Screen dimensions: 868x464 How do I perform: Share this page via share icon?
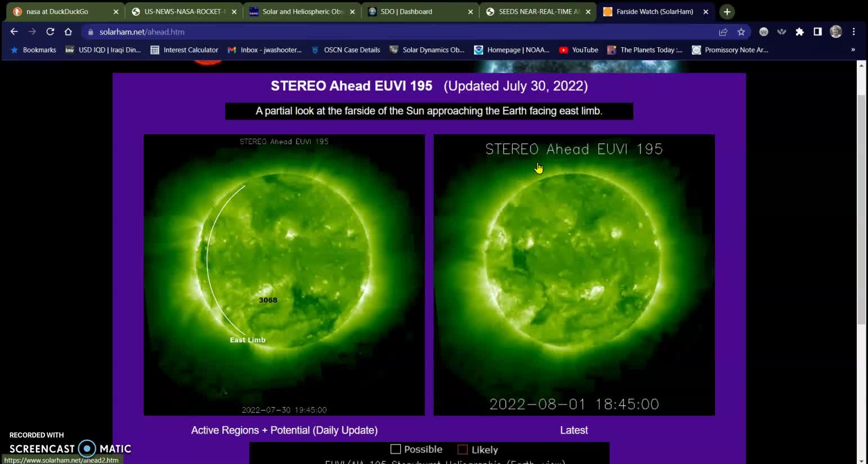click(x=723, y=32)
